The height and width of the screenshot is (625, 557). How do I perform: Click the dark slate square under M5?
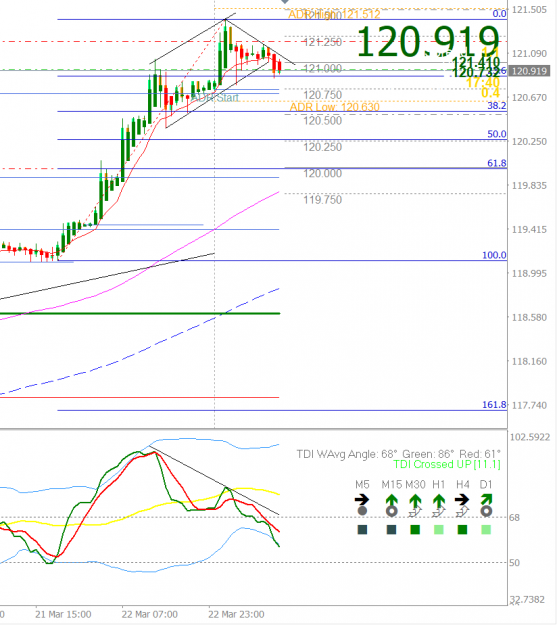(362, 530)
